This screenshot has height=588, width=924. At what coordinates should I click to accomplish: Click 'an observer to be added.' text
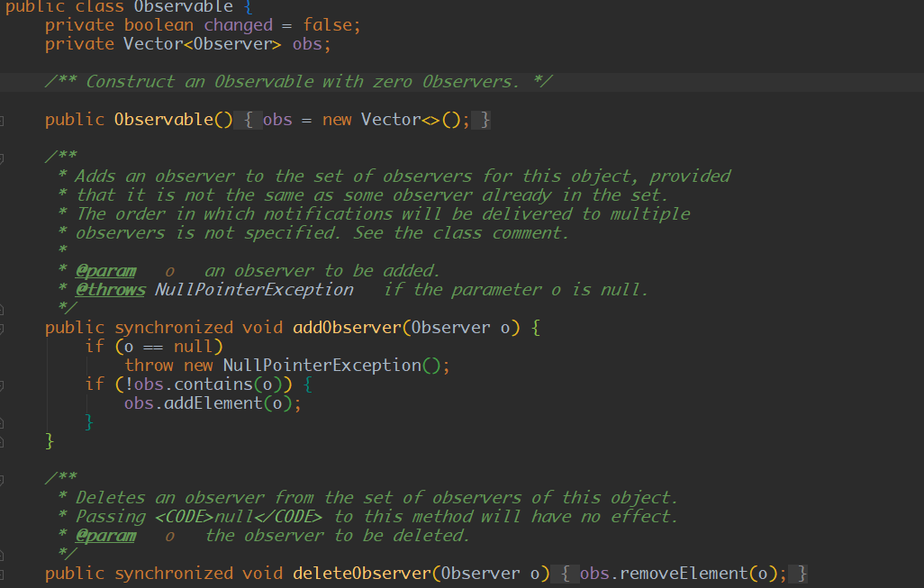tap(322, 271)
